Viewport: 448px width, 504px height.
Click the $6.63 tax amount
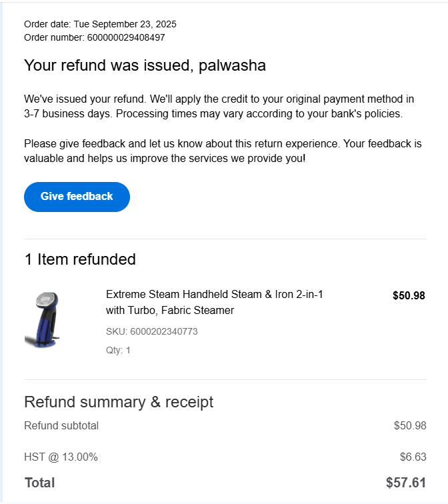pos(412,457)
